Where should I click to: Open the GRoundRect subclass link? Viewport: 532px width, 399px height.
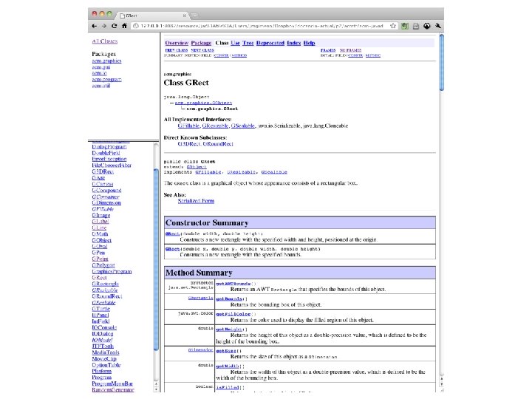point(218,144)
